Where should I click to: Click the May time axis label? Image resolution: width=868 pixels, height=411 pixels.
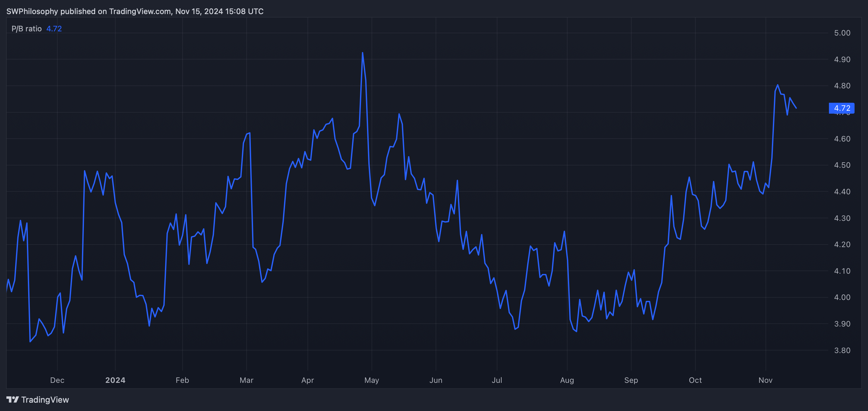click(x=372, y=380)
